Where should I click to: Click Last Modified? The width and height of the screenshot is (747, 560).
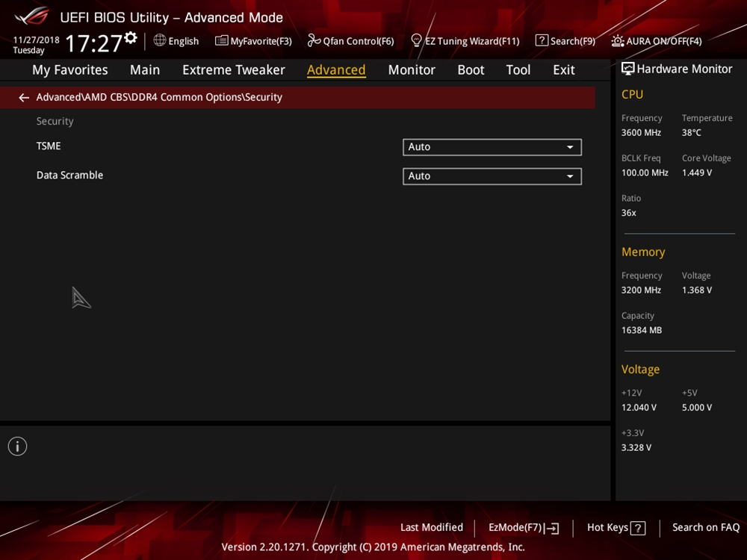point(432,528)
